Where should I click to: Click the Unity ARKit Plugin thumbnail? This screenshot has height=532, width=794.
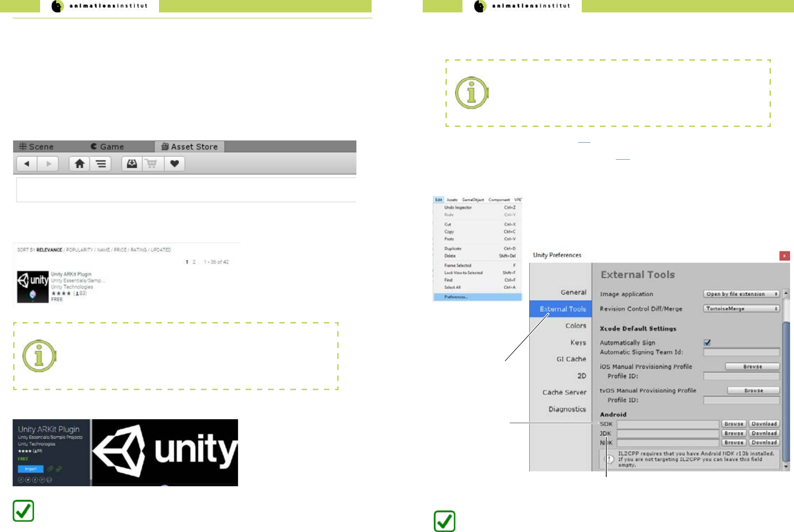[x=33, y=287]
